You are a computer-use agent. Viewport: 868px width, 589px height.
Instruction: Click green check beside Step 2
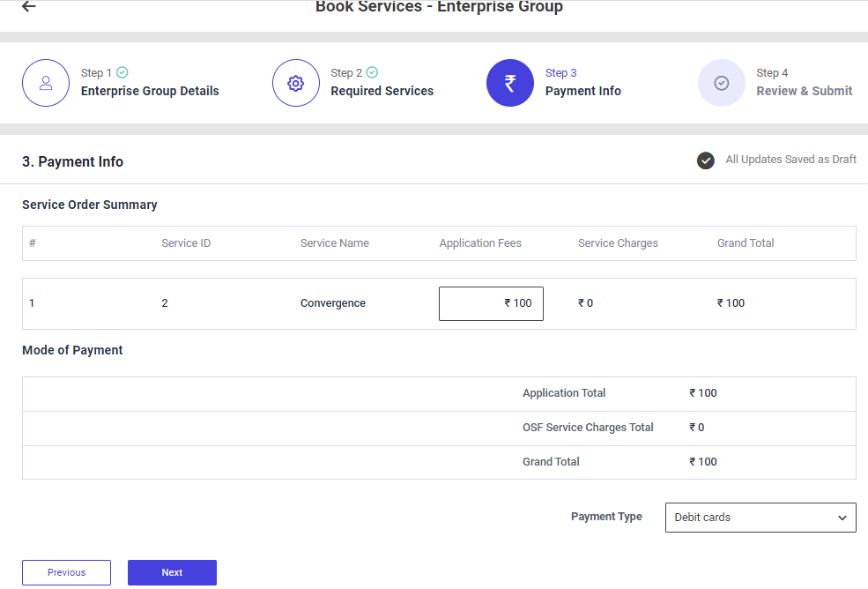click(372, 73)
